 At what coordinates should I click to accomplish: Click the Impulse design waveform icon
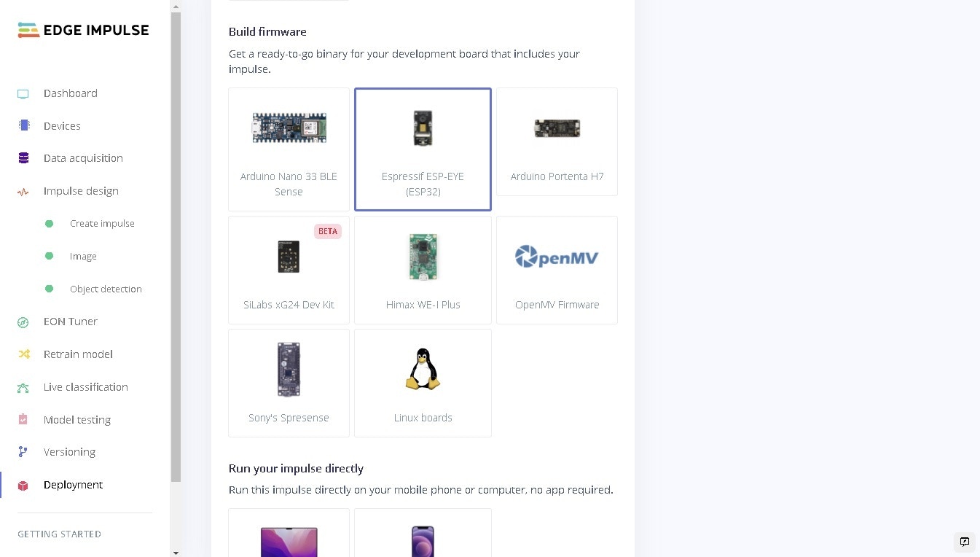(23, 192)
